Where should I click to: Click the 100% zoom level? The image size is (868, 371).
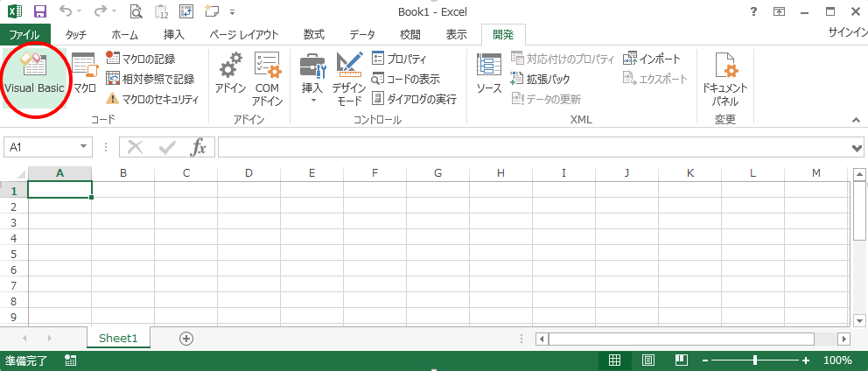(837, 360)
